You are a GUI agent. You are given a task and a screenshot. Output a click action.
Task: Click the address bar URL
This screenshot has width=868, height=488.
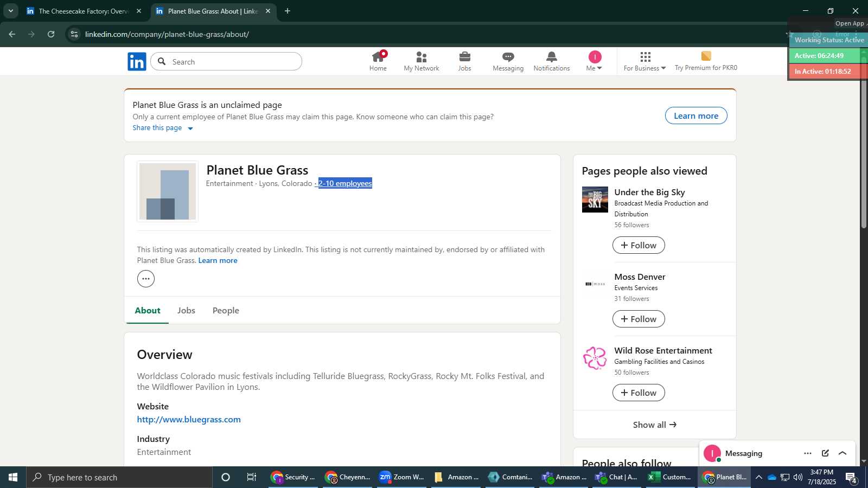(x=167, y=34)
